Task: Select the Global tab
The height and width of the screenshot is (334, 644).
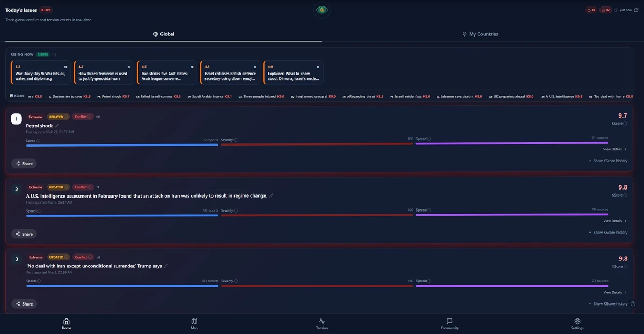Action: (x=164, y=34)
